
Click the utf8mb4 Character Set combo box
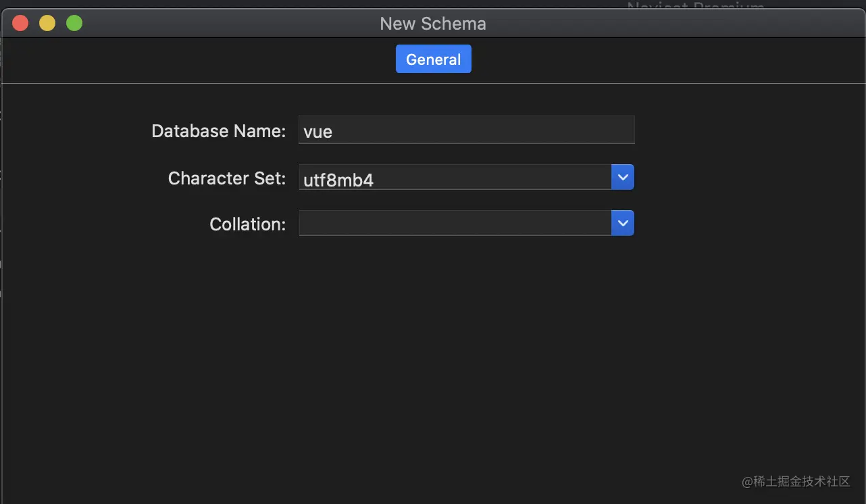click(455, 178)
